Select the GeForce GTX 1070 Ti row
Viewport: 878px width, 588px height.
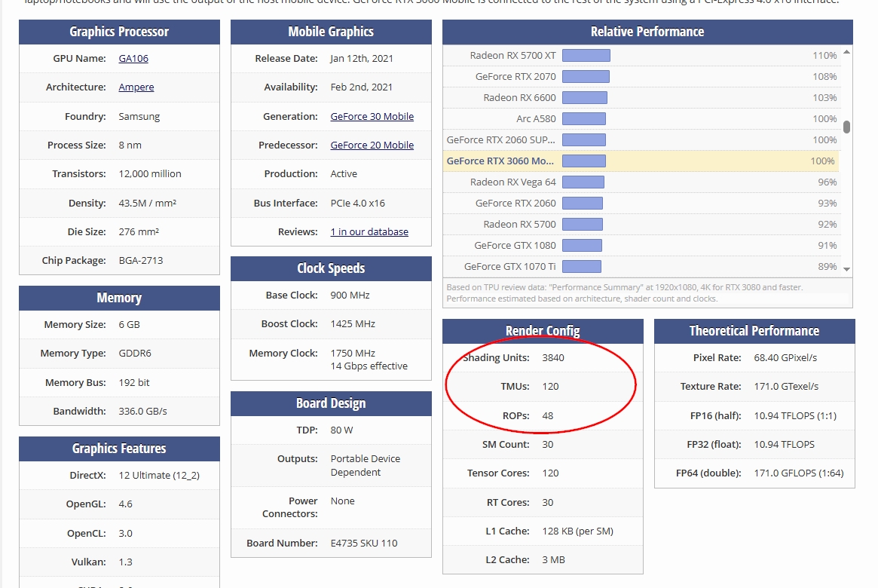(641, 267)
